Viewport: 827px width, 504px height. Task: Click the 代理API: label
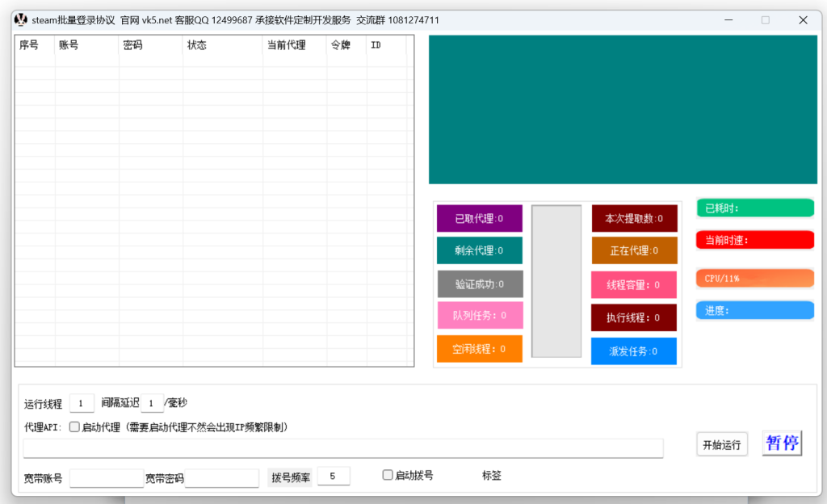[x=43, y=427]
